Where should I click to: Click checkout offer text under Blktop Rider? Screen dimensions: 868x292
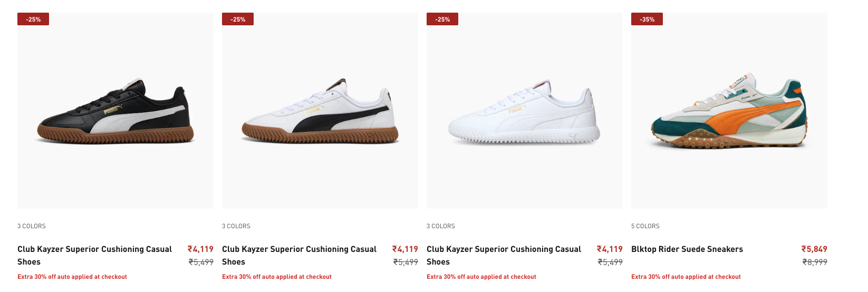[x=686, y=277]
